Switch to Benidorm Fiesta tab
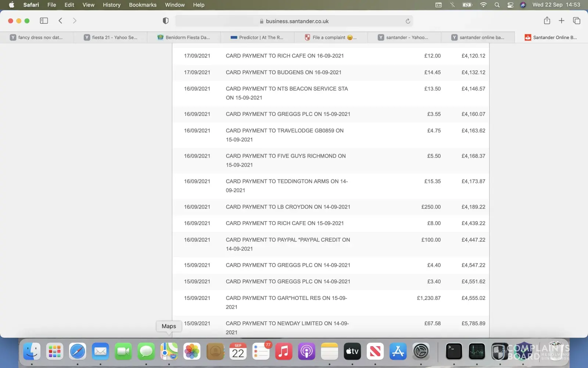The width and height of the screenshot is (588, 368). click(184, 38)
